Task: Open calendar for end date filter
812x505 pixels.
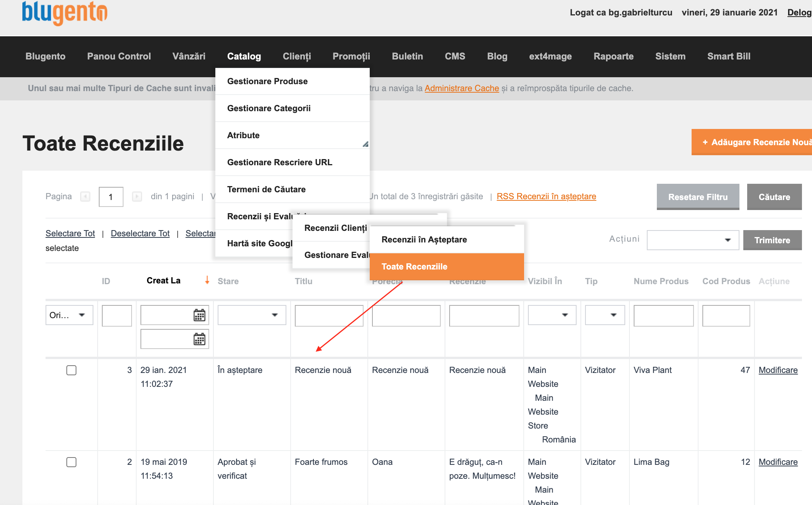Action: click(x=199, y=339)
